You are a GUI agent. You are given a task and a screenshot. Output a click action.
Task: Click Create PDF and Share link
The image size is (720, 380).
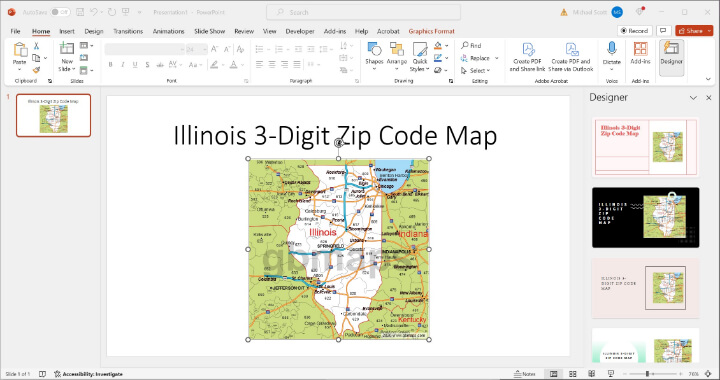[527, 57]
